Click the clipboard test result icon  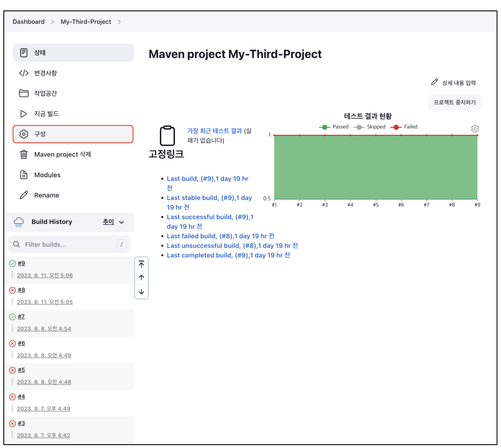coord(167,136)
